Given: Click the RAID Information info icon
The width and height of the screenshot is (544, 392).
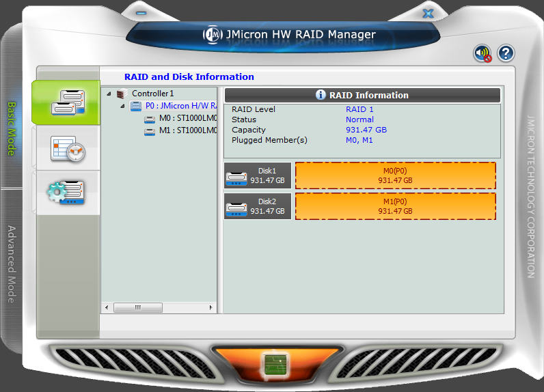Looking at the screenshot, I should pyautogui.click(x=321, y=95).
